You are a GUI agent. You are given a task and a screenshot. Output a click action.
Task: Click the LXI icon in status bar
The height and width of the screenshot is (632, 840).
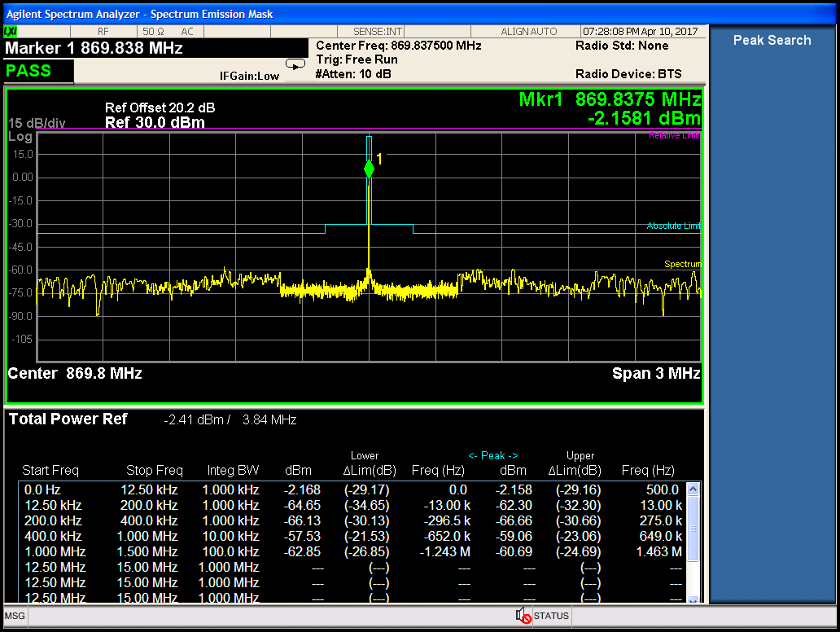[x=11, y=31]
